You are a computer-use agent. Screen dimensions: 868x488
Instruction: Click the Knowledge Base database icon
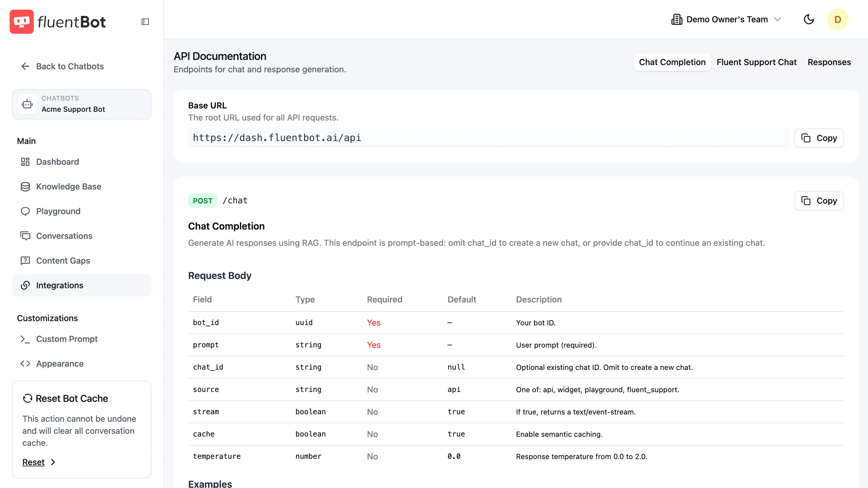click(x=25, y=186)
